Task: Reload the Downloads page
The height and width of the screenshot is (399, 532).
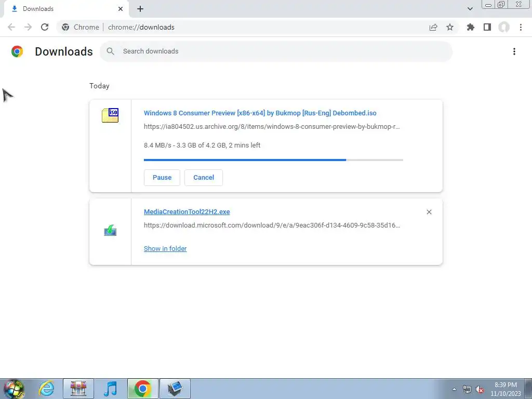Action: [45, 27]
